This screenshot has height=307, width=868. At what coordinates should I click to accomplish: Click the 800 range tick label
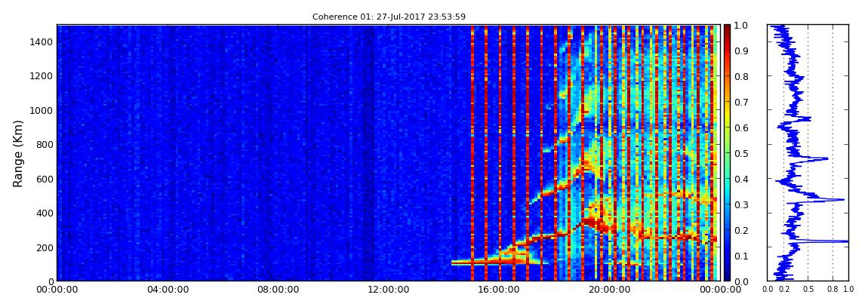tap(45, 145)
